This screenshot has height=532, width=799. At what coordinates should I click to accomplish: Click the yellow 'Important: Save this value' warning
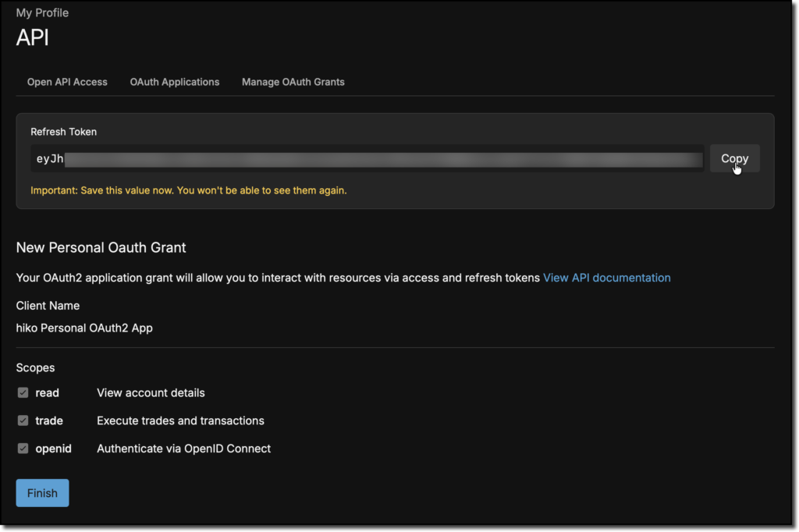188,190
